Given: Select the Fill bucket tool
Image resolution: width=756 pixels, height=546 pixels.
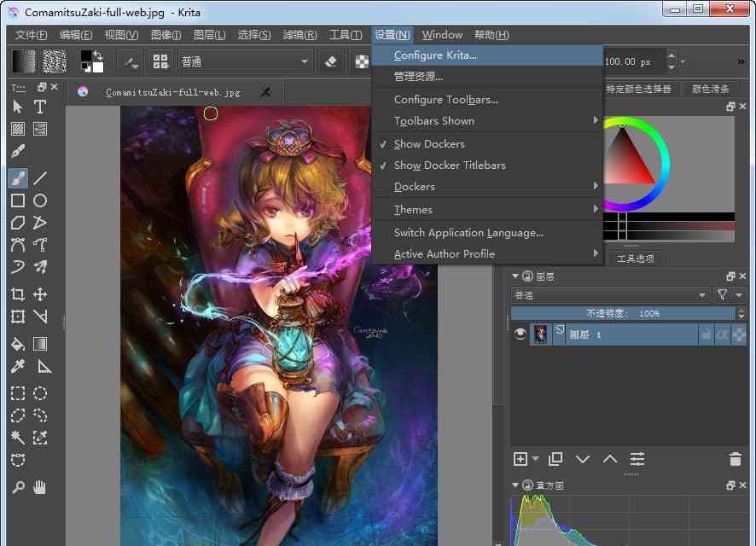Looking at the screenshot, I should [x=18, y=344].
